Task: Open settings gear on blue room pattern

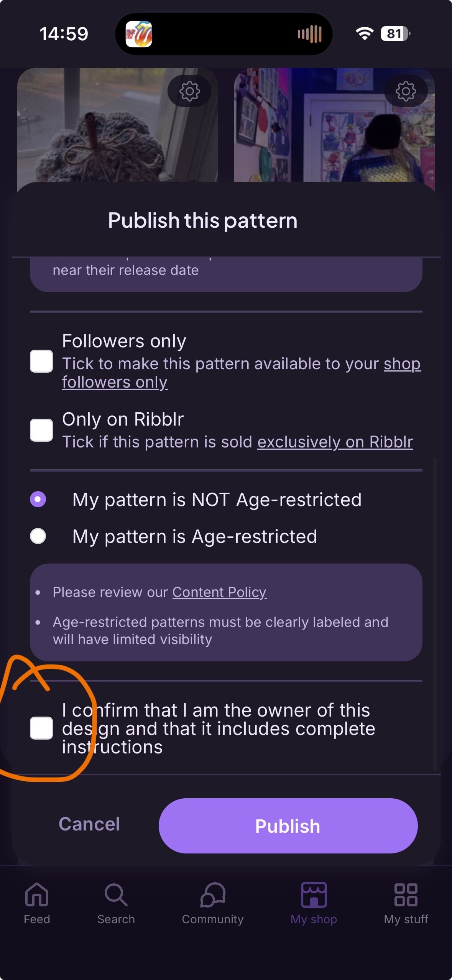Action: point(406,91)
